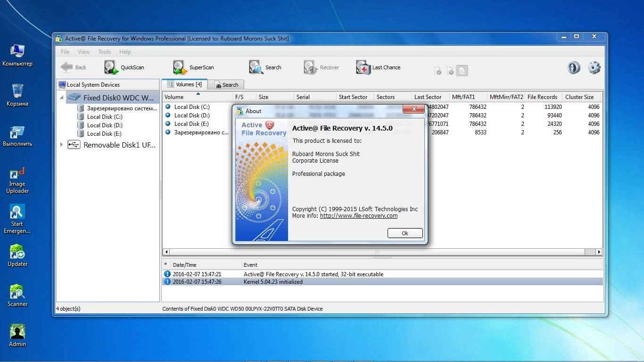
Task: Sort by the Sectors column header
Action: click(x=393, y=97)
